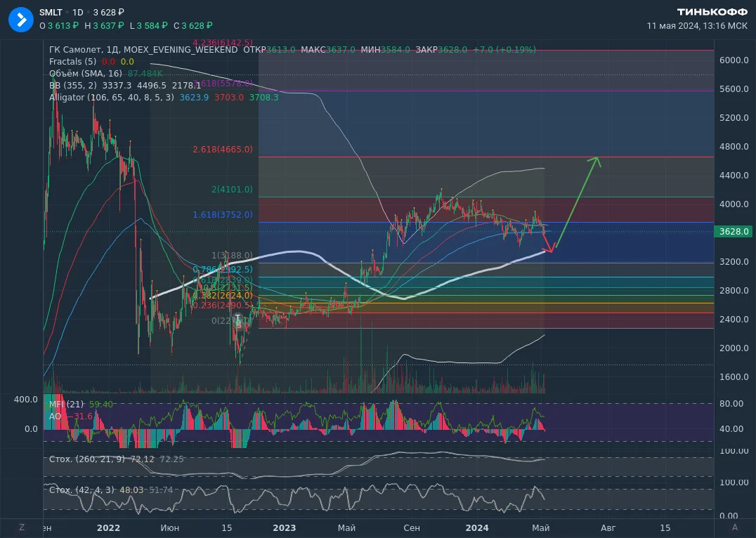Click the MFI (21) indicator label

[x=67, y=405]
